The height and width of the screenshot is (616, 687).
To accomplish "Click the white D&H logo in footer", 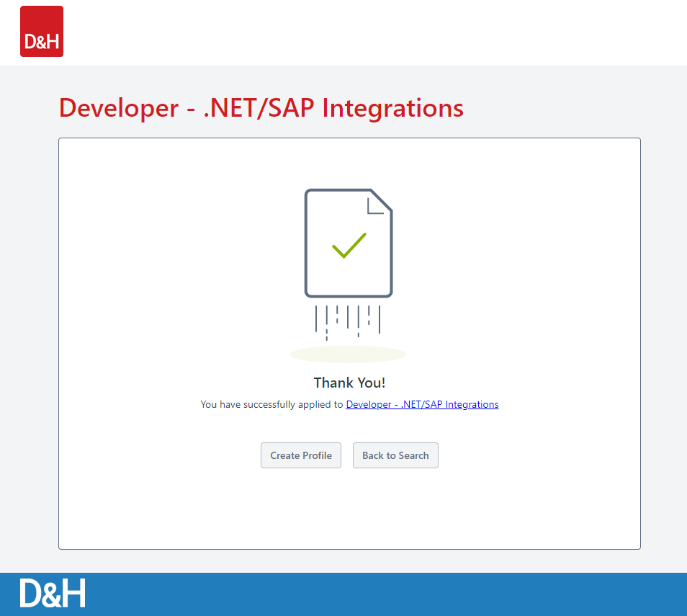I will point(53,593).
